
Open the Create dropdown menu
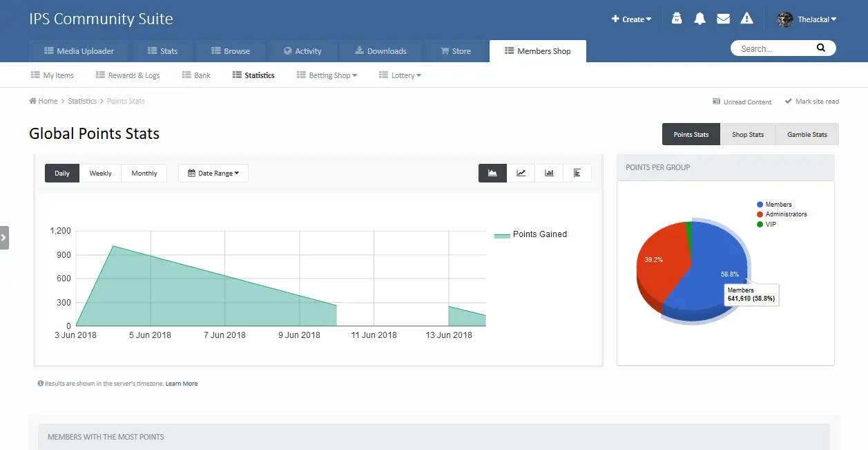click(632, 19)
